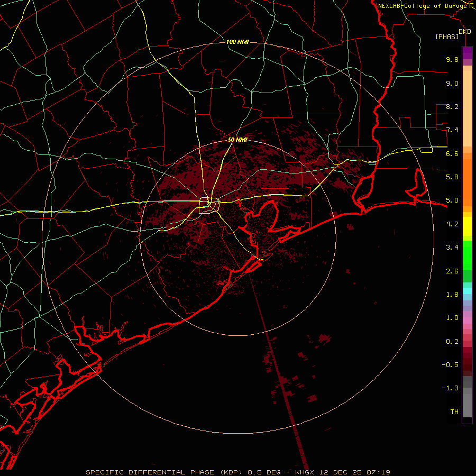Click the [PHAS] unit label
The height and width of the screenshot is (476, 476).
447,37
